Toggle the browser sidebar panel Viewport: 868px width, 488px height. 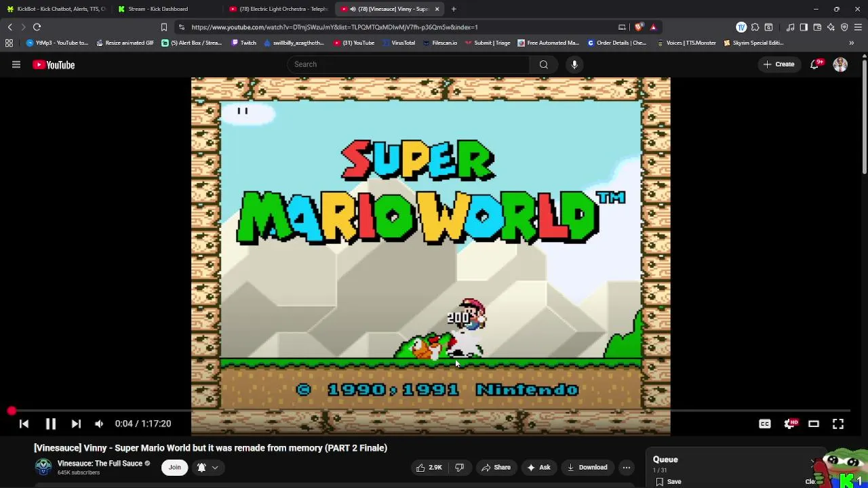point(804,27)
